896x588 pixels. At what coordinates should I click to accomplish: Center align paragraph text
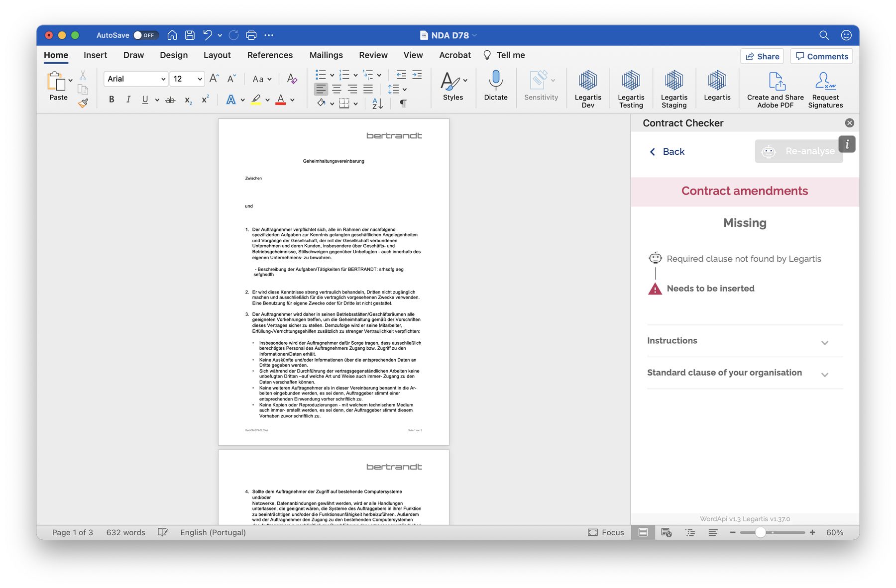(336, 89)
